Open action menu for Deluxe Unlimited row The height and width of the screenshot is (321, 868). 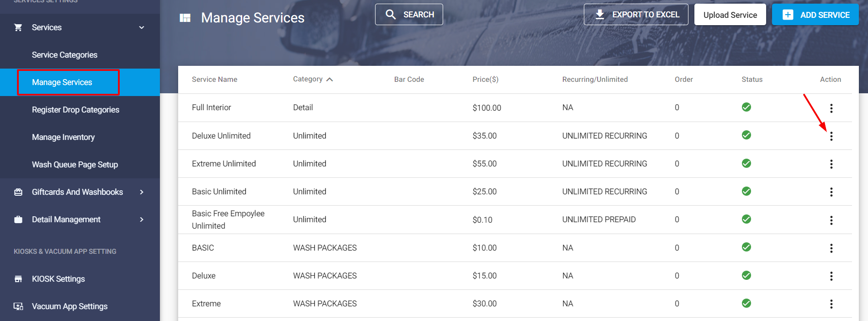click(x=831, y=136)
